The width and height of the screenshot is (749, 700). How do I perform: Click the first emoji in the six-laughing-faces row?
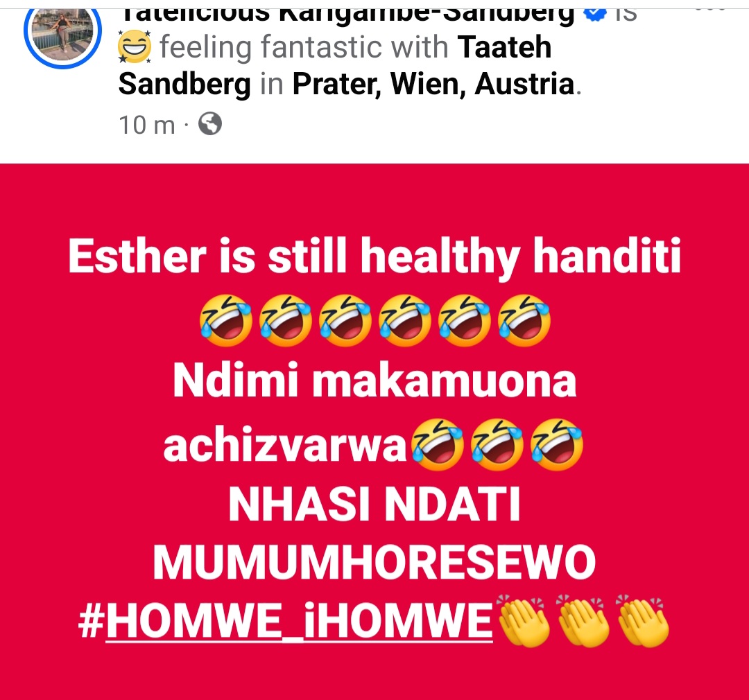pyautogui.click(x=225, y=320)
